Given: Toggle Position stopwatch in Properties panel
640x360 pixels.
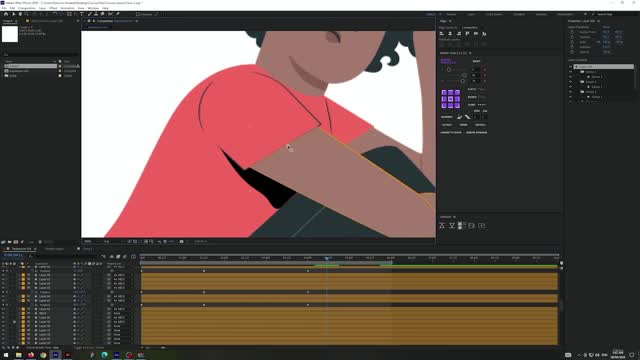Looking at the screenshot, I should coord(572,37).
